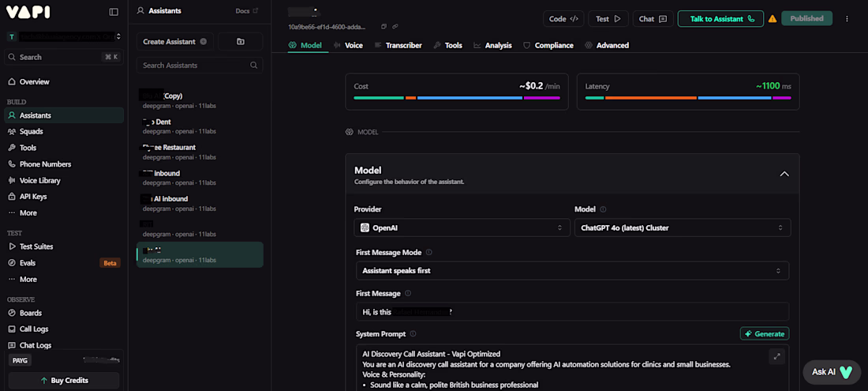Screen dimensions: 868x391
Task: Click the First Message text field
Action: point(572,312)
